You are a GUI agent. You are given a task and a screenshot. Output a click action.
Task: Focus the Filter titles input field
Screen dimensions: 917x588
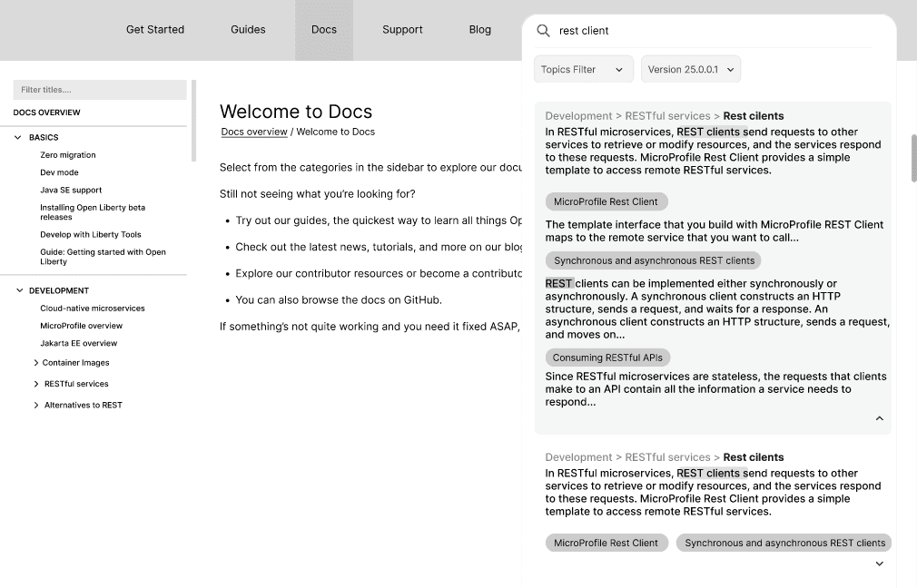coord(100,90)
